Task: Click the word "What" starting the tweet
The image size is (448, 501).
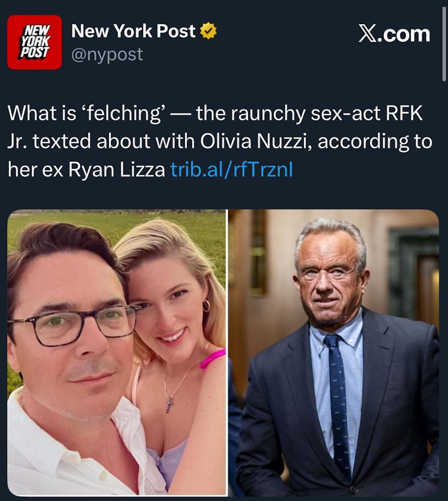Action: 28,113
